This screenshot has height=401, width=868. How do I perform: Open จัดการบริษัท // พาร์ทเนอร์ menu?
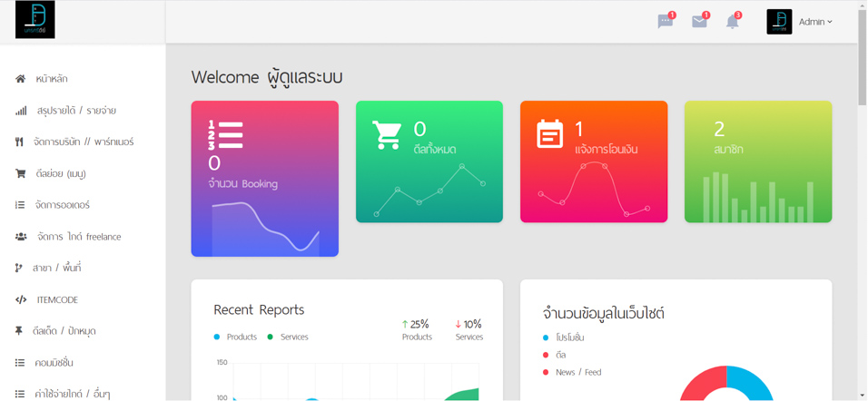84,142
